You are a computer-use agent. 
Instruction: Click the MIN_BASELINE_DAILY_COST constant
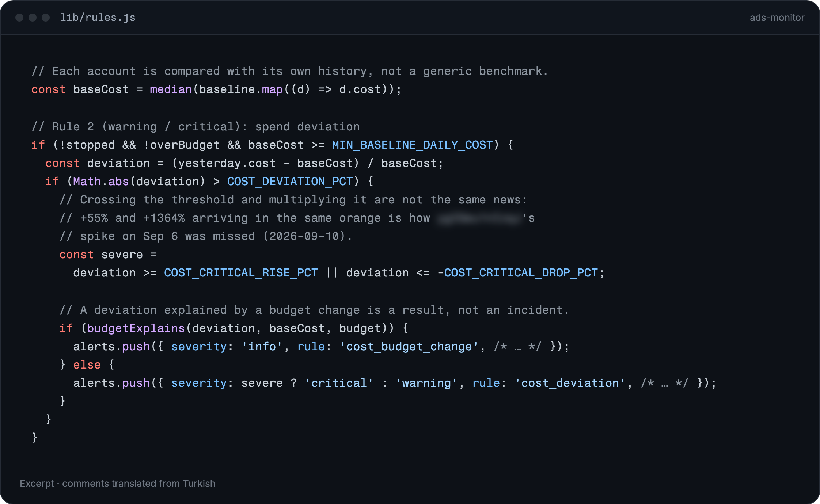tap(412, 145)
